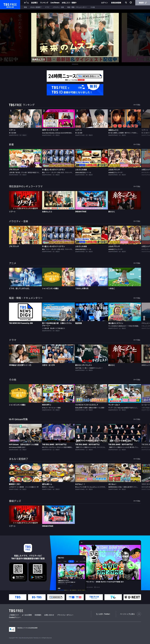Select the 新着 sub-navigation tab
The height and width of the screenshot is (644, 150).
pyautogui.click(x=25, y=7)
